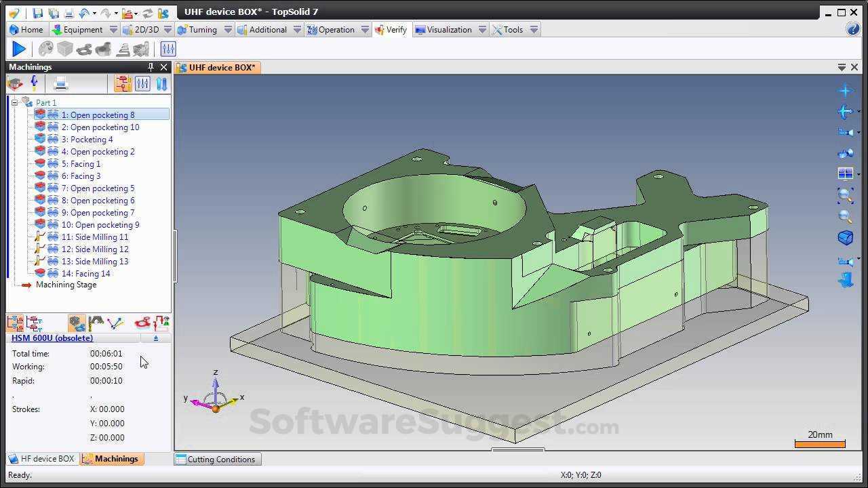The width and height of the screenshot is (868, 488).
Task: Open the Operation menu dropdown arrow
Action: (x=366, y=29)
